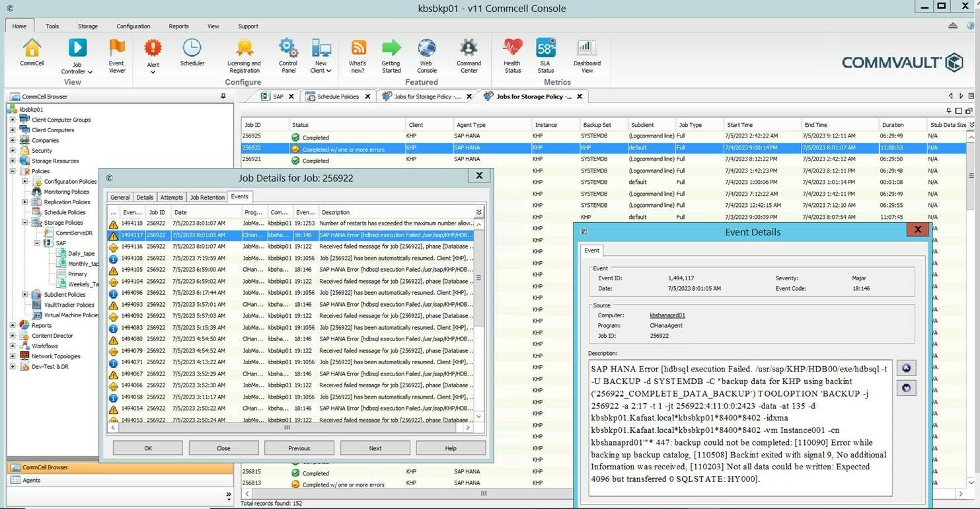Screen dimensions: 980x509
Task: Open the Control Panel gear icon
Action: pyautogui.click(x=288, y=48)
